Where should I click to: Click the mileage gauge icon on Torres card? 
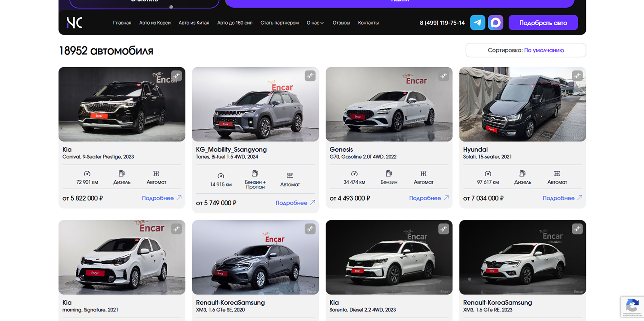point(221,176)
